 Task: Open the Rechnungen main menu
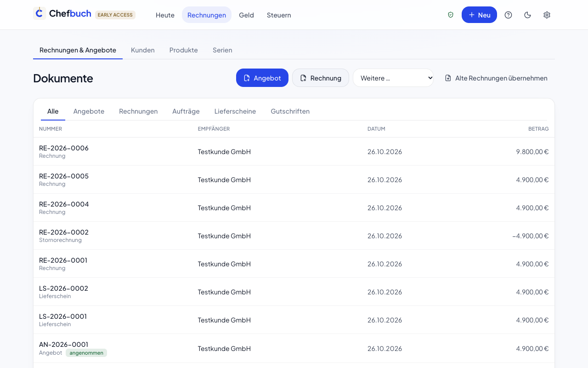pyautogui.click(x=207, y=15)
